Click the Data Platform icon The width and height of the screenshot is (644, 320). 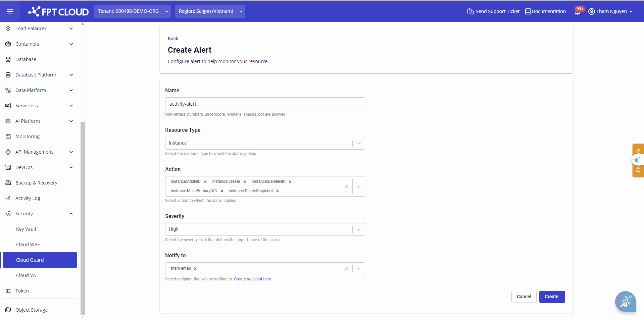[x=8, y=90]
